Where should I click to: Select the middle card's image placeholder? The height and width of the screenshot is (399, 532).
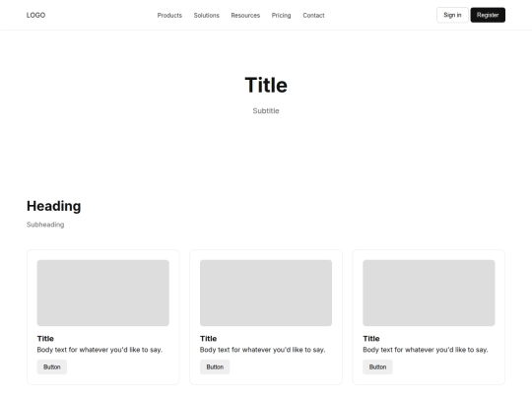click(x=266, y=293)
